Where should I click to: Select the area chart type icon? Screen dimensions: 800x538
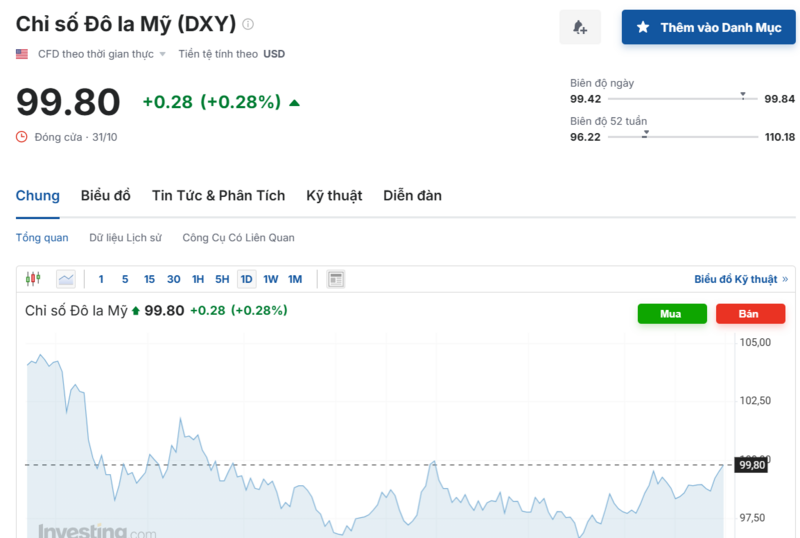point(66,279)
